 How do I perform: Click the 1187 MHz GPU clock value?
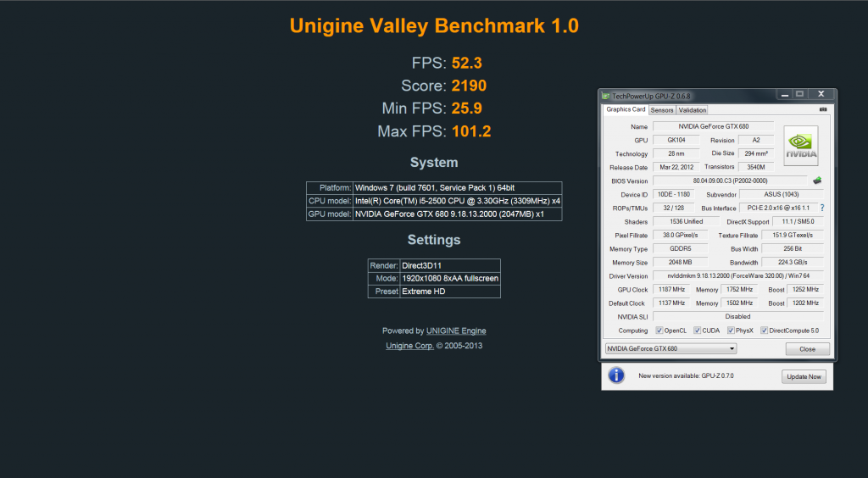[x=671, y=289]
